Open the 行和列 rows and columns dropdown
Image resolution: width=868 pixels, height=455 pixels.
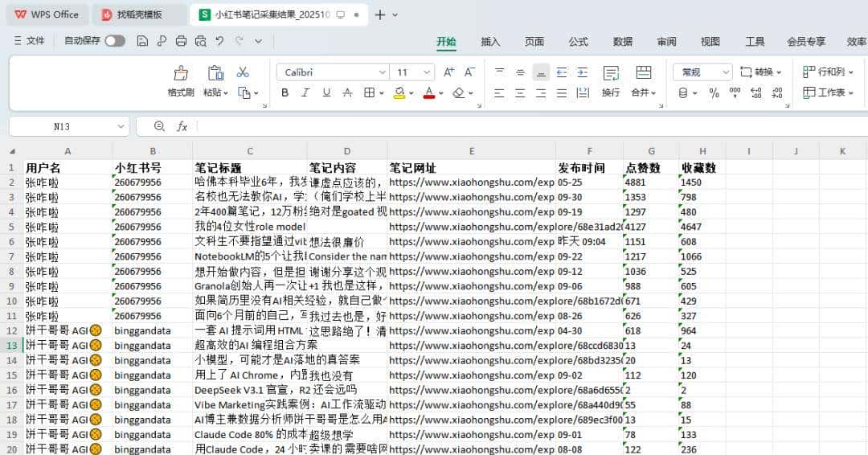(828, 72)
